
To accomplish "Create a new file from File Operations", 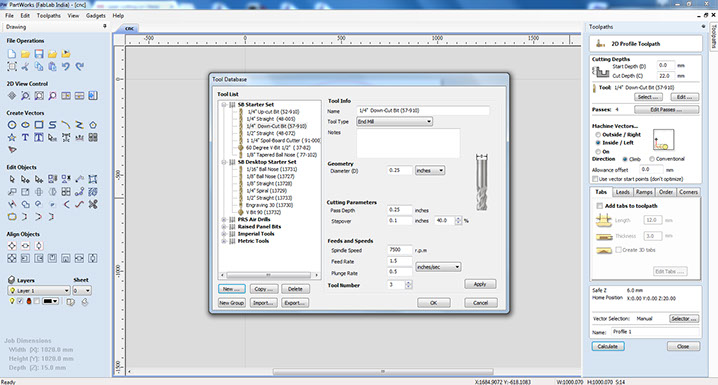I will point(12,54).
